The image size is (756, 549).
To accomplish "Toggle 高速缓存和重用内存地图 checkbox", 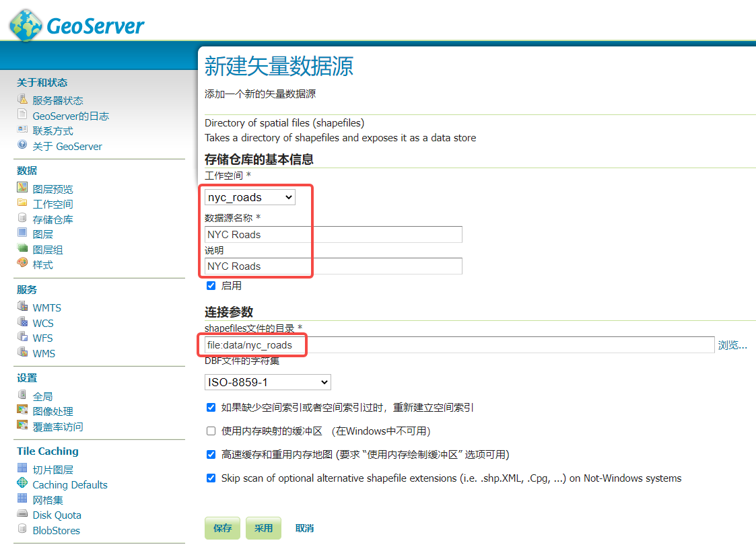I will coord(211,455).
